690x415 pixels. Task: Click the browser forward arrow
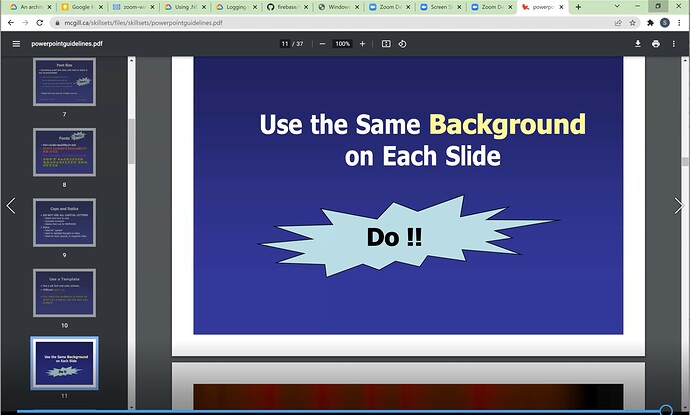click(25, 22)
